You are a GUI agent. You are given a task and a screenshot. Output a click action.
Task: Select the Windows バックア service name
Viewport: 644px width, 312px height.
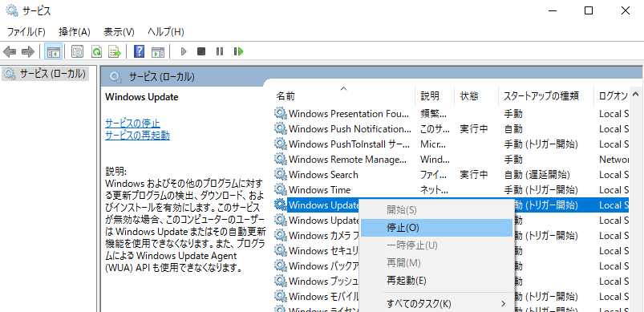324,265
